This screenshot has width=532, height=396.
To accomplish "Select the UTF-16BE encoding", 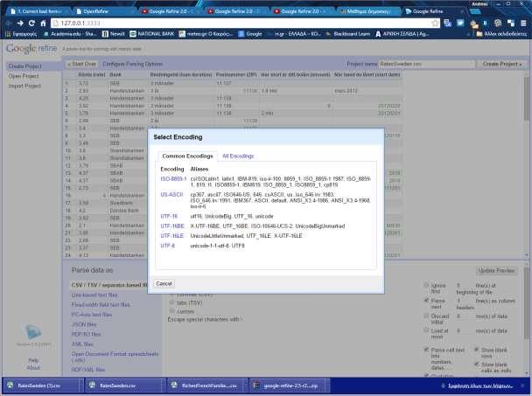I will 172,226.
